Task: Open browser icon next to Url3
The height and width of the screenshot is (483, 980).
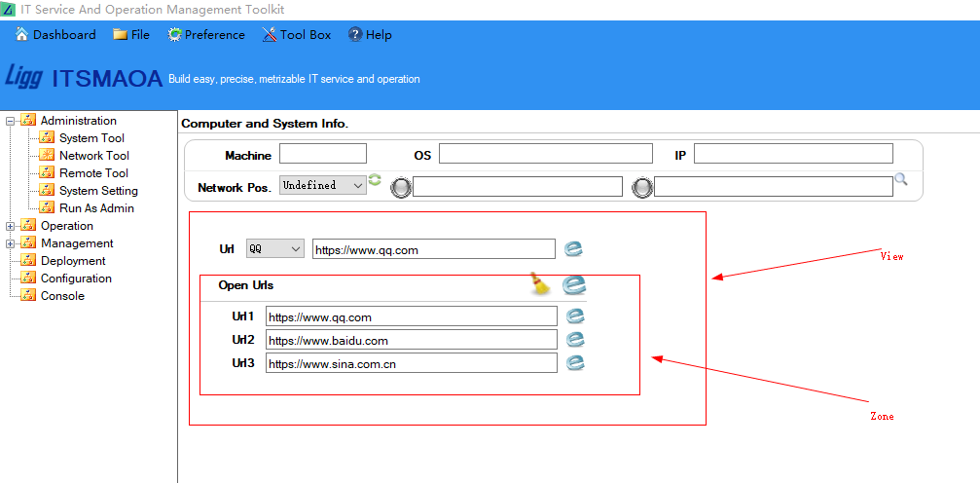Action: pos(575,363)
